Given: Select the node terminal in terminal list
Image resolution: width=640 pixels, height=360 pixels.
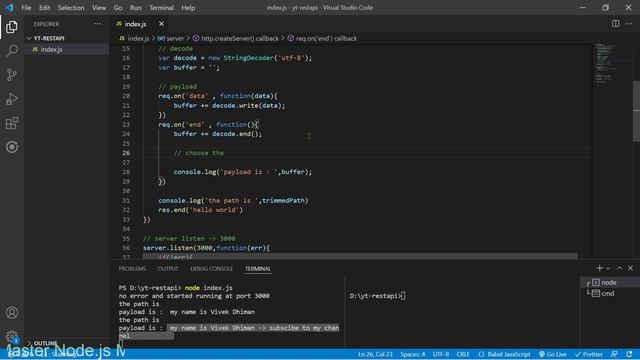Looking at the screenshot, I should click(610, 282).
